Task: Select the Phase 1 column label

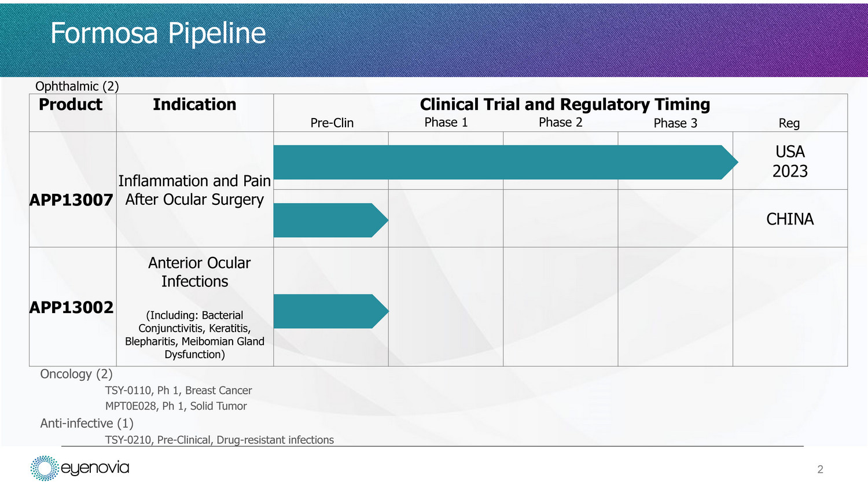Action: pos(446,122)
